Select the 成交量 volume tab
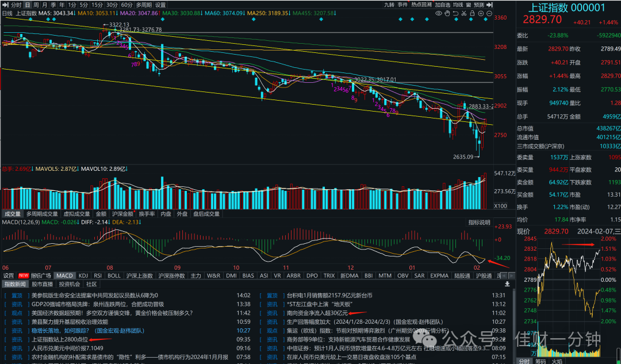Viewport: 621px width, 364px height. click(13, 214)
